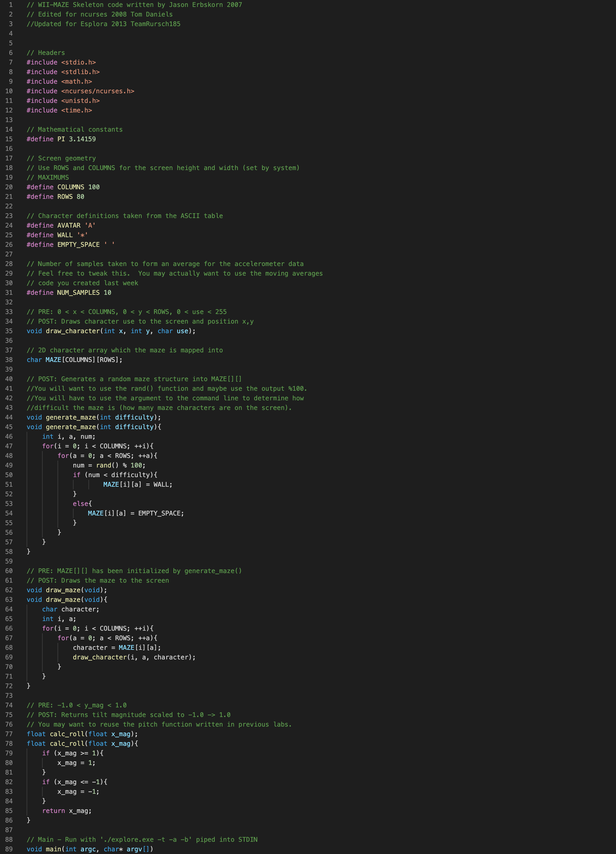
Task: Click the 'int i, a, num;' declaration
Action: point(69,436)
